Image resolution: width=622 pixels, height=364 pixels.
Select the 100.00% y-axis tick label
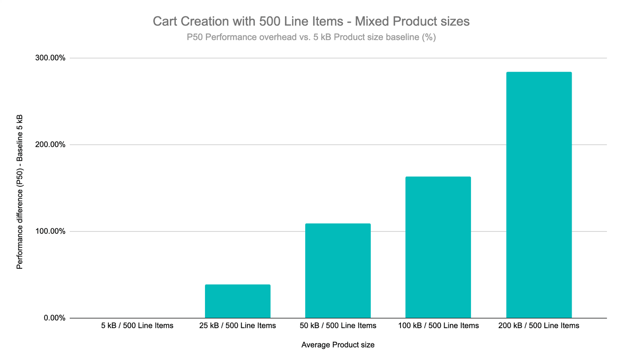pos(50,231)
